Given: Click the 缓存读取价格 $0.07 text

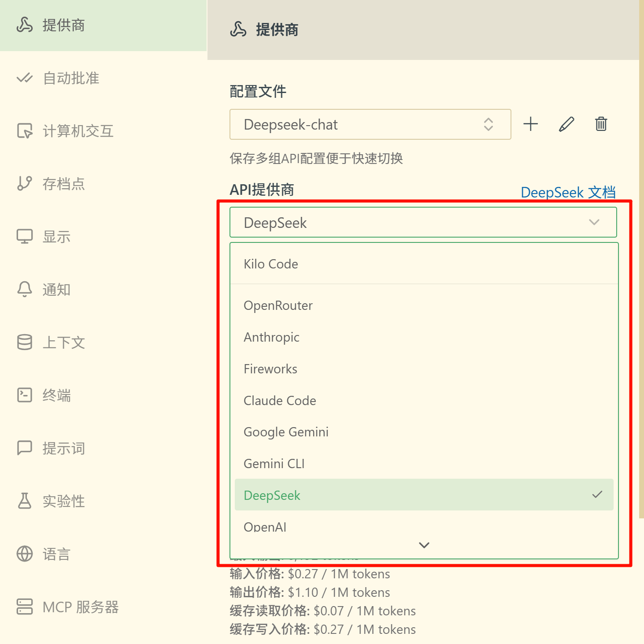Looking at the screenshot, I should tap(323, 611).
